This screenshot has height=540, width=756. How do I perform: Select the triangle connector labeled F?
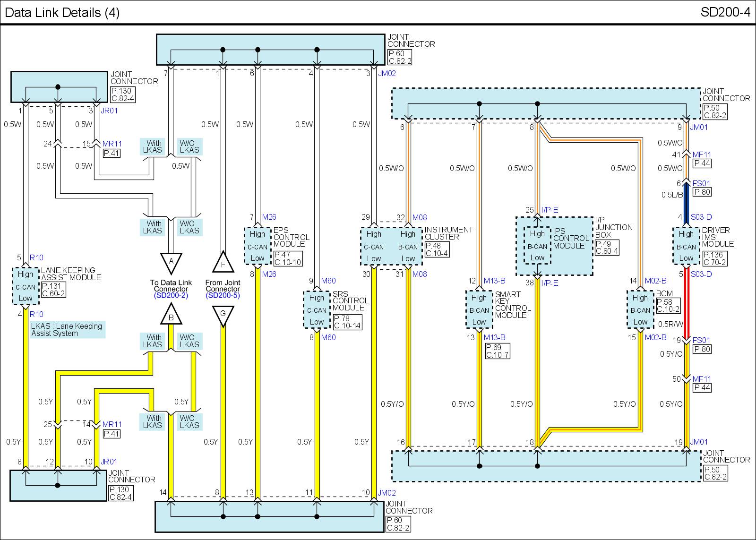[223, 263]
